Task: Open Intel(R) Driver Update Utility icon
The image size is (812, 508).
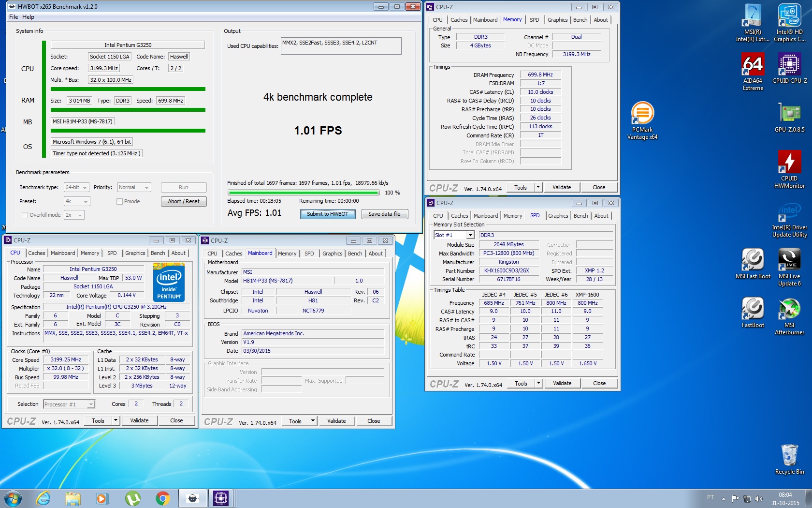Action: (790, 221)
